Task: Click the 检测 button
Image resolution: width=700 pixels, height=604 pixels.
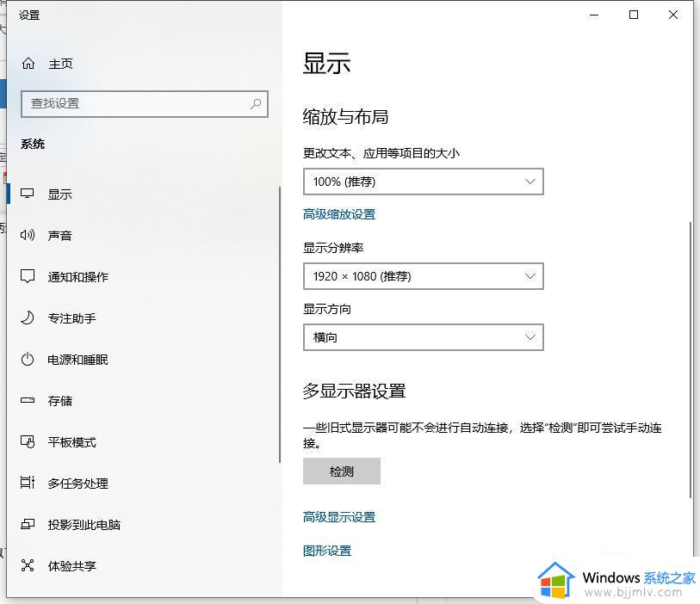Action: [342, 471]
